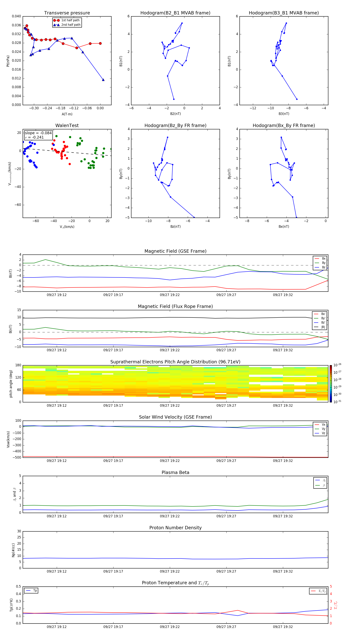Click the "A(T·m)" x-axis label
Viewport: 351px width, 644px height.
(x=67, y=114)
